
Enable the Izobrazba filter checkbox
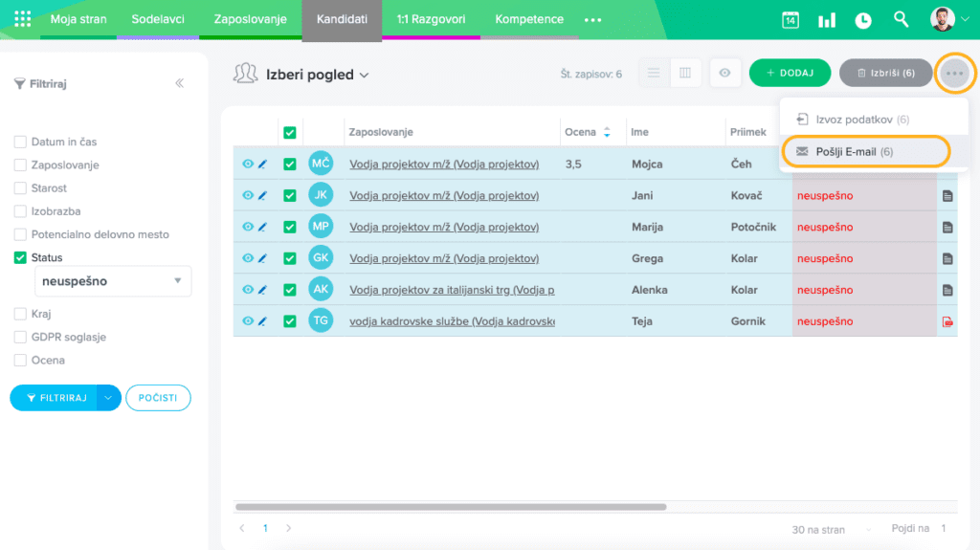(20, 211)
